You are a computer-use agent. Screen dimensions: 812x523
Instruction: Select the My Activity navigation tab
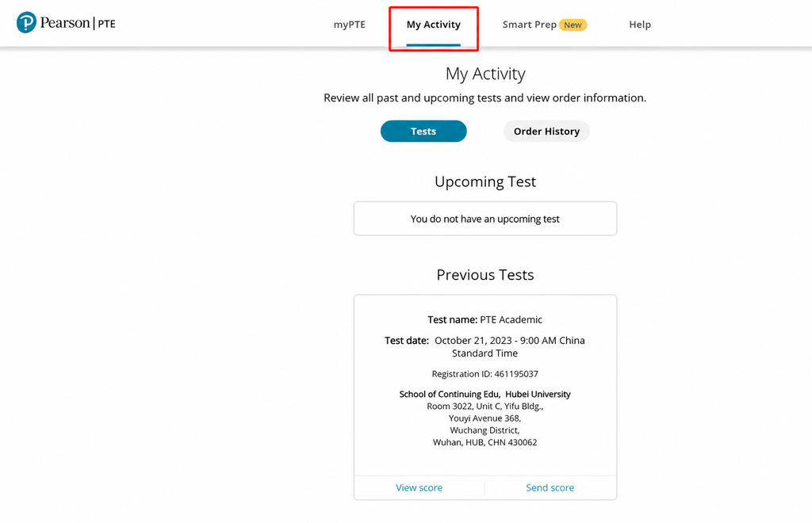click(x=434, y=25)
